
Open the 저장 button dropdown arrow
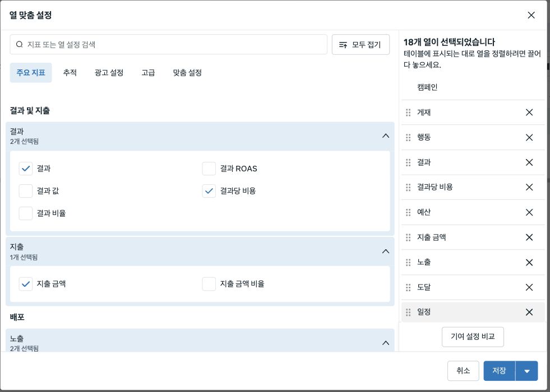(x=527, y=371)
